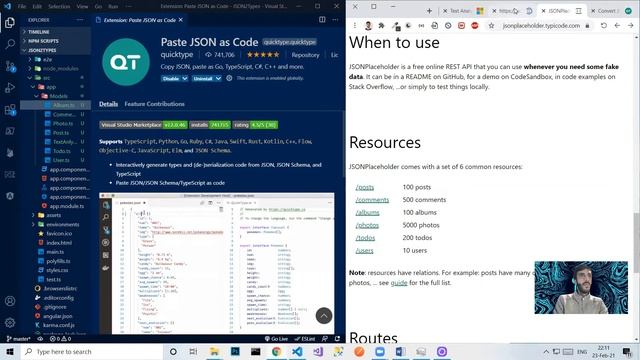Open the /users resource link

[x=364, y=251]
